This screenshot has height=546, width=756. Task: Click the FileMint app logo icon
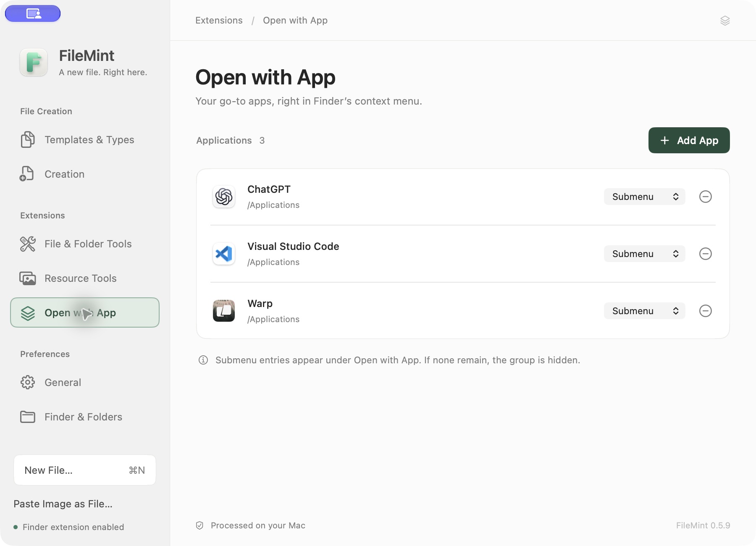34,63
